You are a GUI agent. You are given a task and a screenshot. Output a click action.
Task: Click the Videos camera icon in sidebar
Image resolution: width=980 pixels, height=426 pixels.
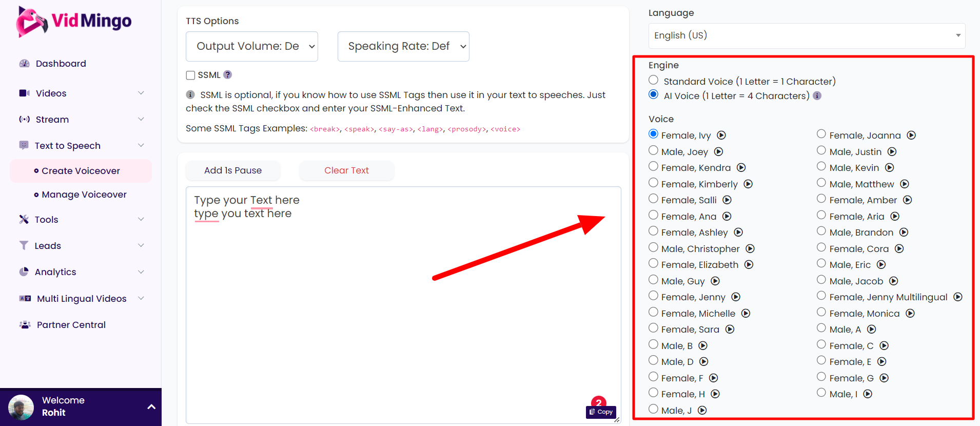(x=24, y=93)
